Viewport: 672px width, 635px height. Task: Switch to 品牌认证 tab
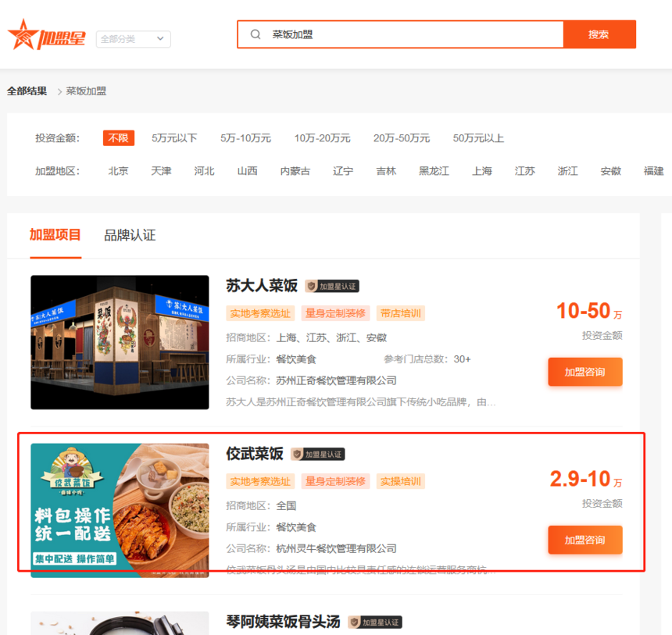pyautogui.click(x=130, y=235)
